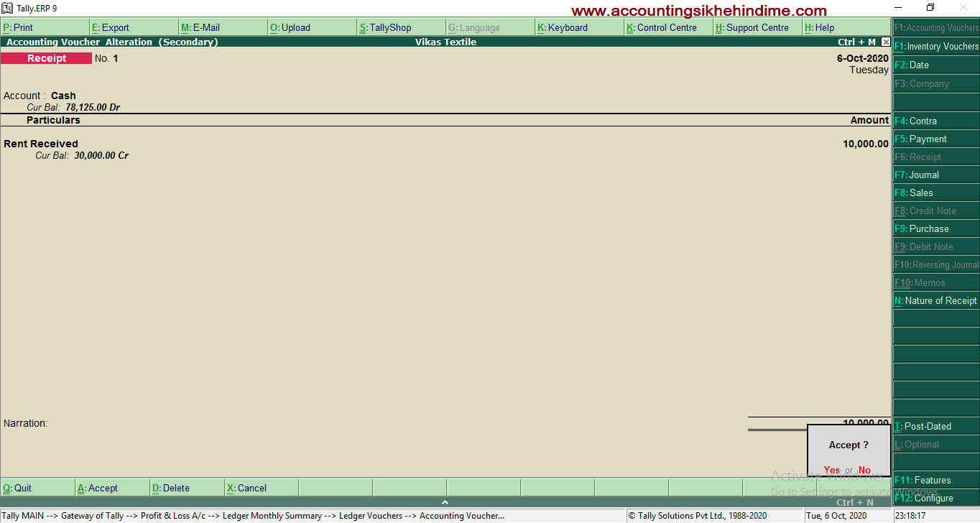The image size is (980, 523).
Task: Choose No in Accept dialog
Action: coord(864,471)
